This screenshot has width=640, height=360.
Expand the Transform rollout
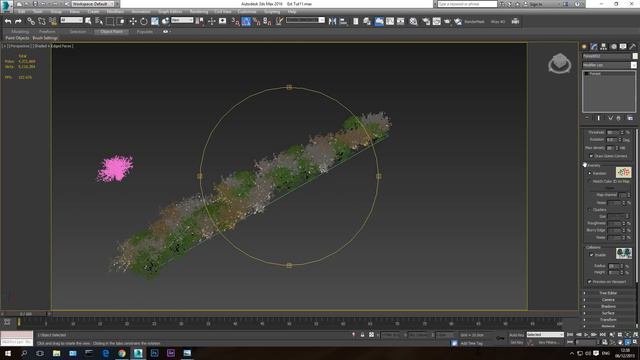pyautogui.click(x=608, y=320)
